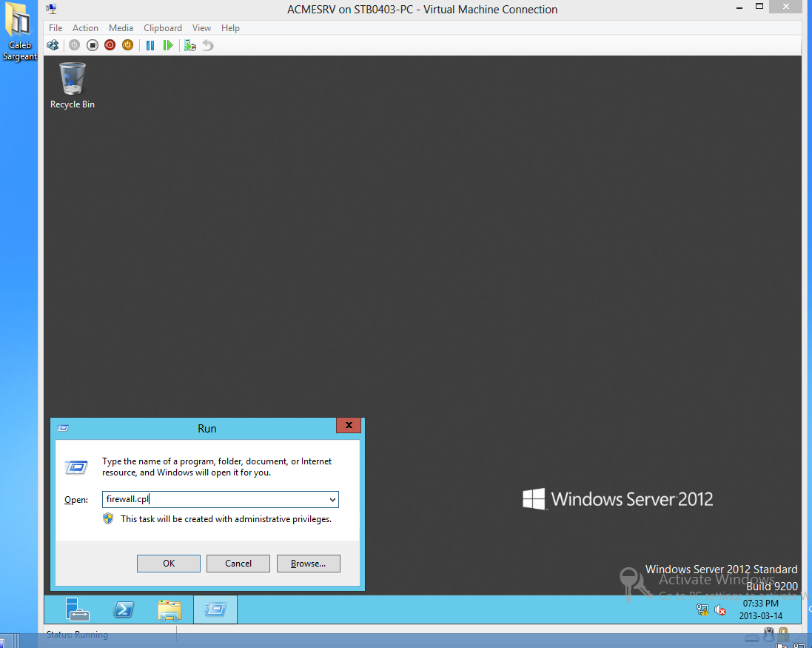Save the VM state with the orange icon

(127, 46)
